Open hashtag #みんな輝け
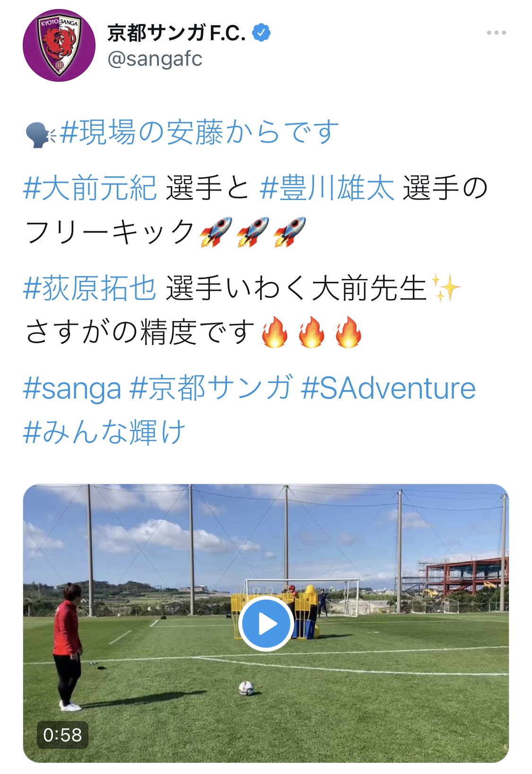Screen dimensions: 532x774 coord(104,432)
